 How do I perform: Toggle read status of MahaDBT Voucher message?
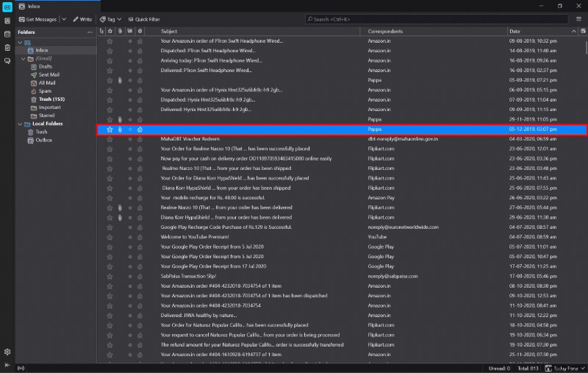pyautogui.click(x=130, y=139)
